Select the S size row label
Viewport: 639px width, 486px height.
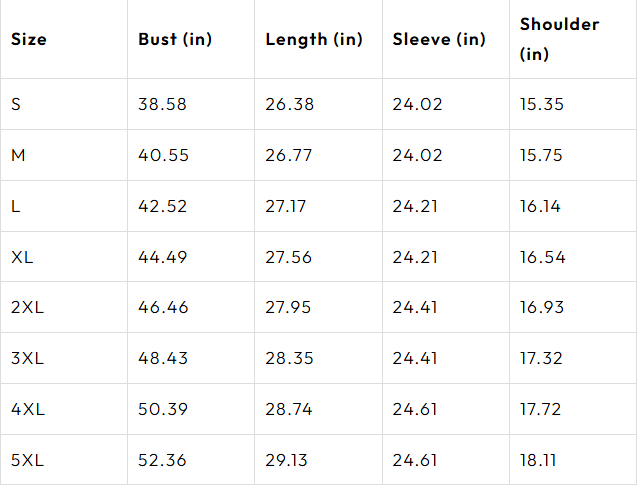tap(16, 104)
